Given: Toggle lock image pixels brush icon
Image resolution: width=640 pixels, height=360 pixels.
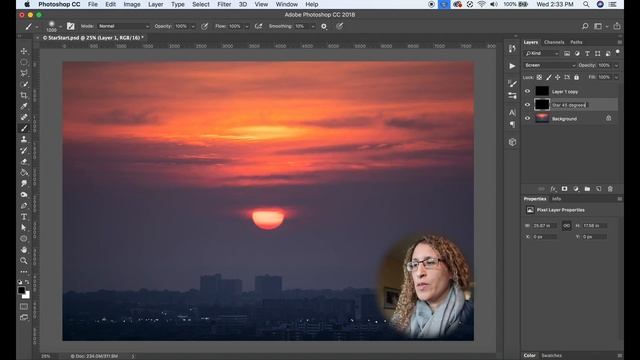Looking at the screenshot, I should point(549,77).
